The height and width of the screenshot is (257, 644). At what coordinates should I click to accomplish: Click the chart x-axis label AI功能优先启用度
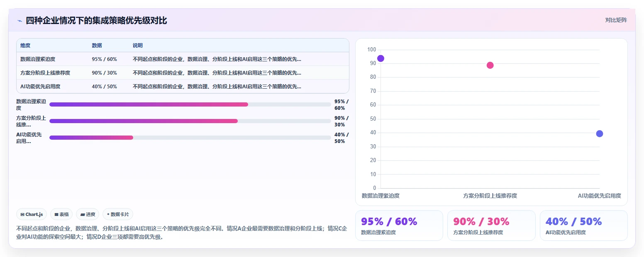point(599,196)
